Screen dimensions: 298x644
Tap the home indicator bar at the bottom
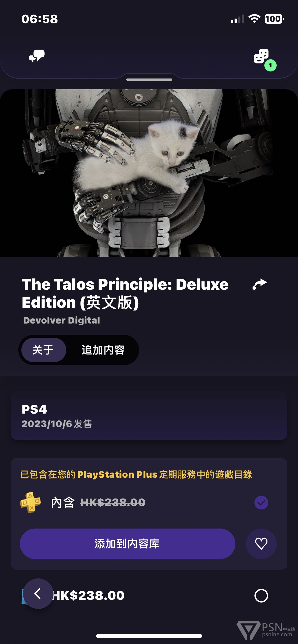tap(149, 636)
